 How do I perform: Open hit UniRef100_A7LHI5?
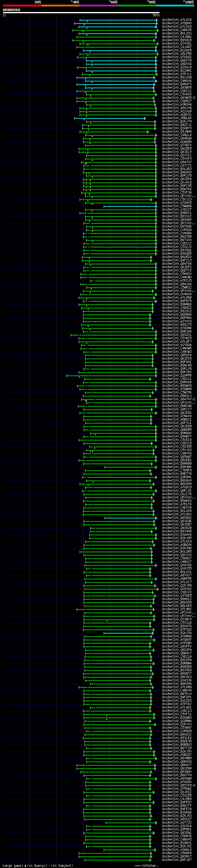coord(177,20)
